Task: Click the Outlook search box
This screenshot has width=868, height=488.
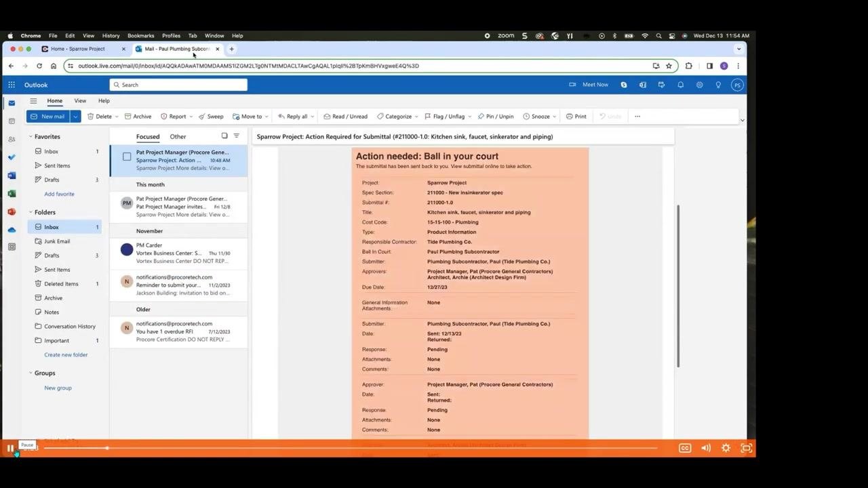Action: (x=178, y=85)
